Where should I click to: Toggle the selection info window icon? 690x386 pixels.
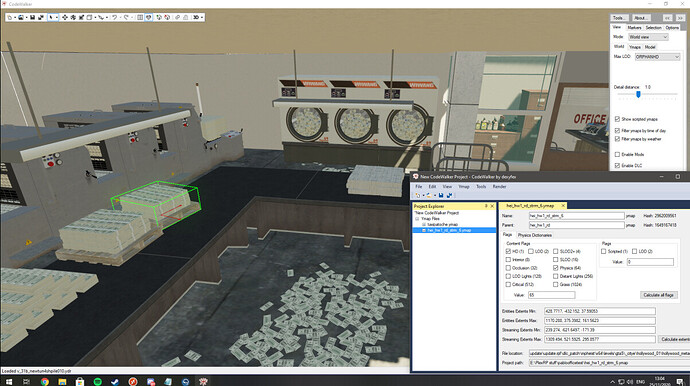tap(140, 18)
